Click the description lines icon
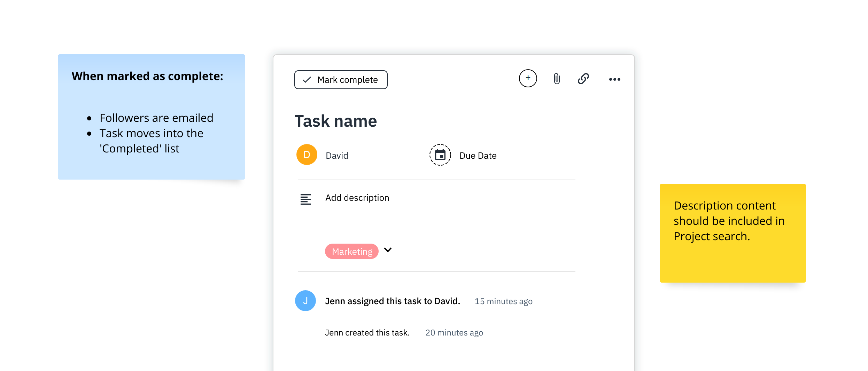This screenshot has width=868, height=371. (305, 199)
